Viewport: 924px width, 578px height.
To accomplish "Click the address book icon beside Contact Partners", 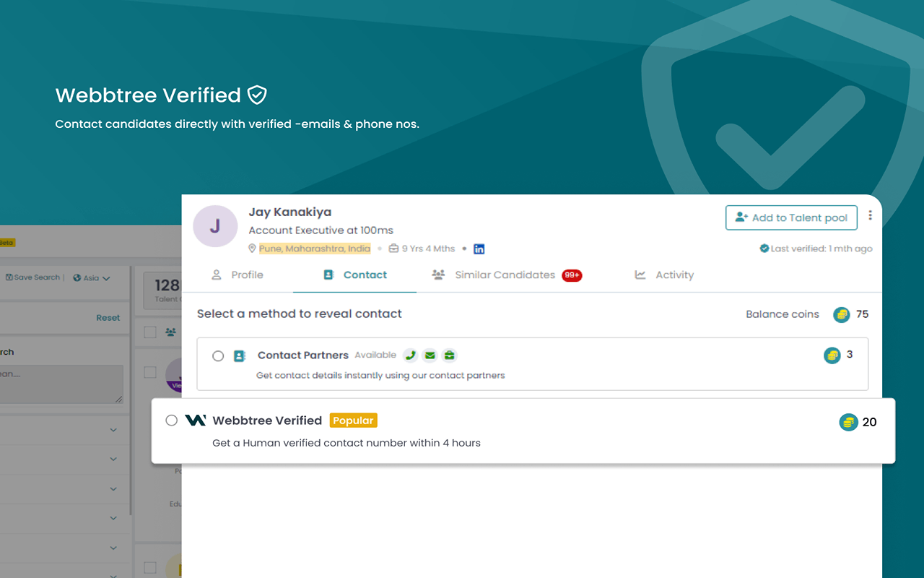I will point(240,355).
